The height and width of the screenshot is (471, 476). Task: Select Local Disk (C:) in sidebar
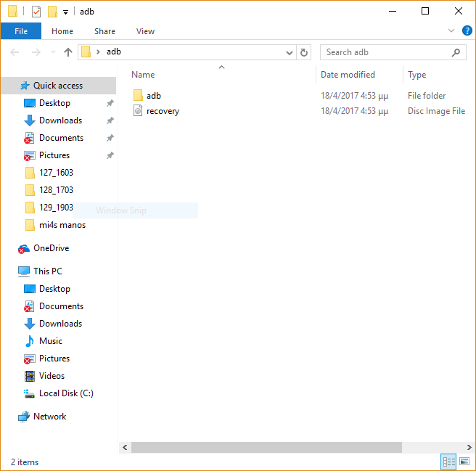pos(66,393)
